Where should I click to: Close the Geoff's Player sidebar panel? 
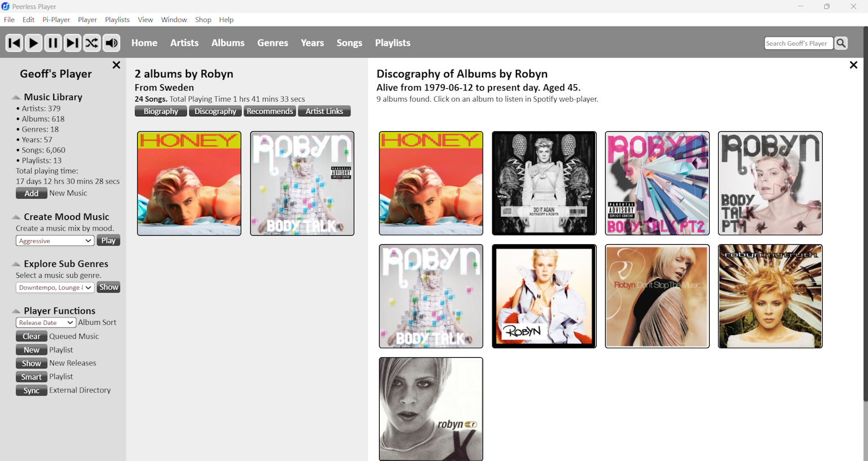click(116, 65)
